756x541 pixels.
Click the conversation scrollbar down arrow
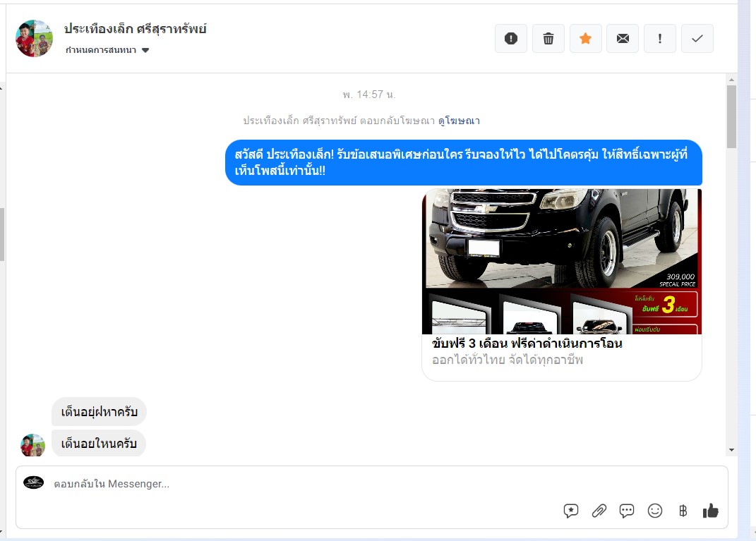[x=731, y=450]
